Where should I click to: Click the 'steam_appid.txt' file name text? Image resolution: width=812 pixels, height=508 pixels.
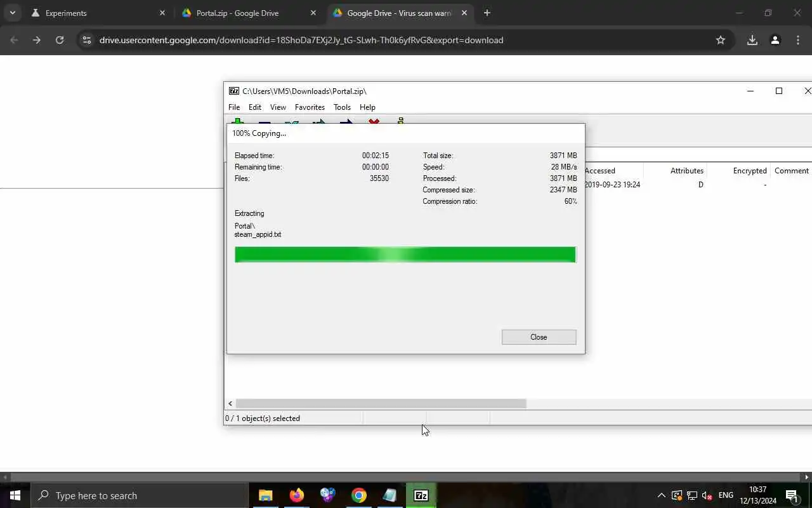(258, 234)
